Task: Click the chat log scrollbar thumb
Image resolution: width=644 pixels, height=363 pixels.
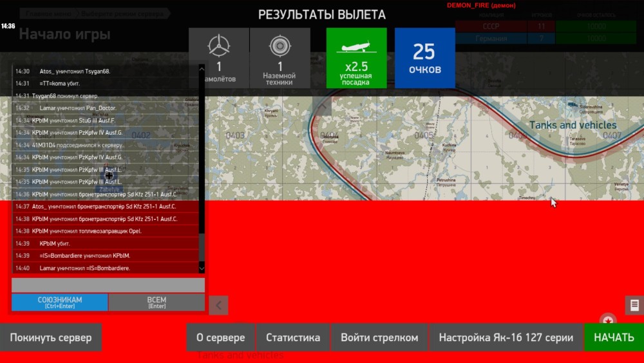Action: [x=202, y=247]
